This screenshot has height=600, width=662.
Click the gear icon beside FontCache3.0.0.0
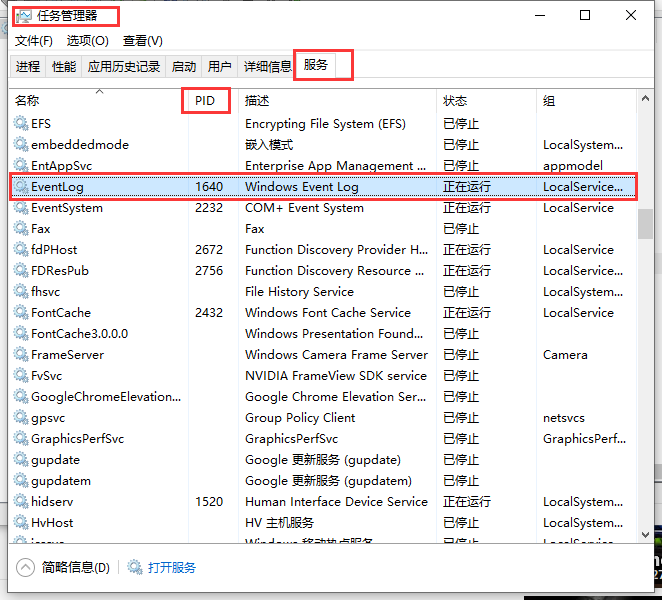(x=21, y=333)
